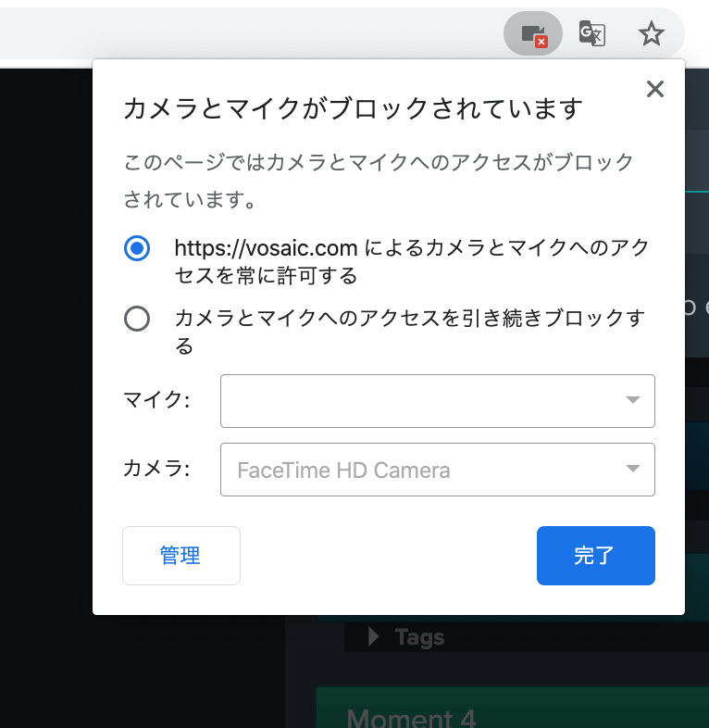The height and width of the screenshot is (728, 709).
Task: Open the カメラ FaceTime HD Camera dropdown
Action: click(x=438, y=470)
